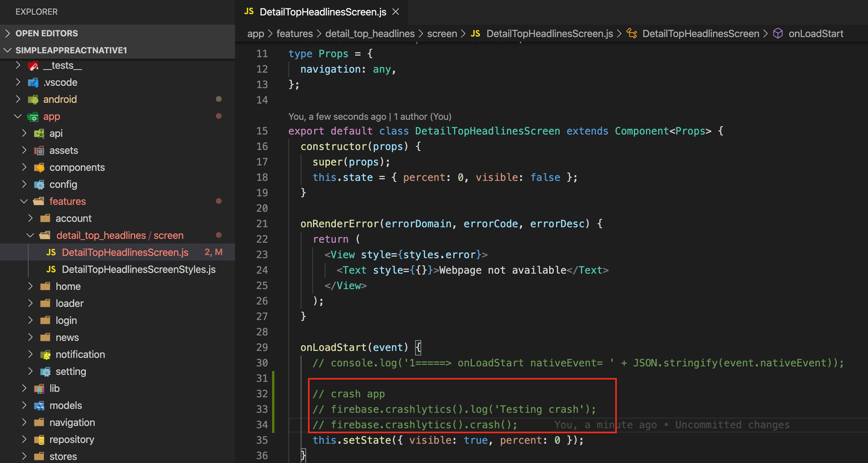Collapse the SIMPLEAPPREACTNATIVE1 project root

[x=7, y=50]
